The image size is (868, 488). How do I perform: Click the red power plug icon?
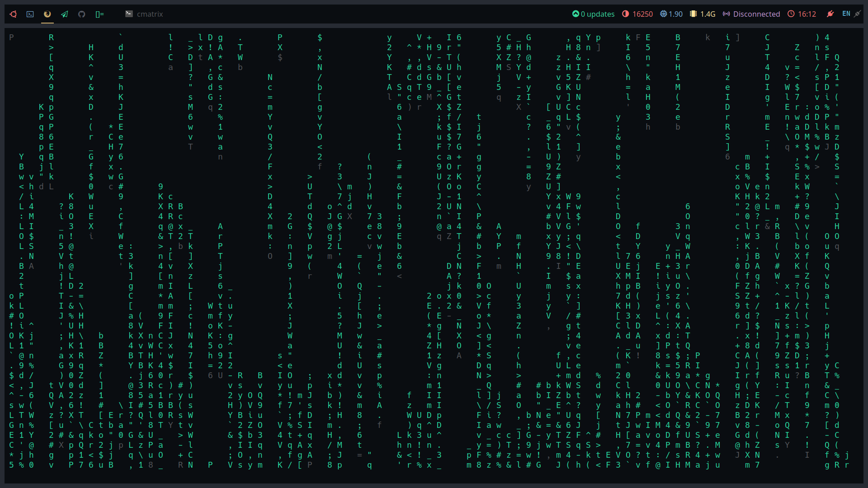click(830, 14)
